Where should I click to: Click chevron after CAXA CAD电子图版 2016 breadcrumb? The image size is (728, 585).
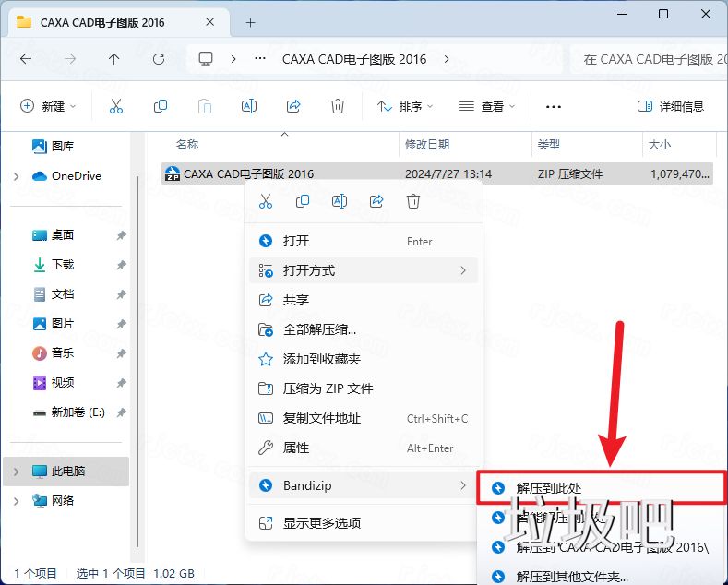(x=447, y=59)
